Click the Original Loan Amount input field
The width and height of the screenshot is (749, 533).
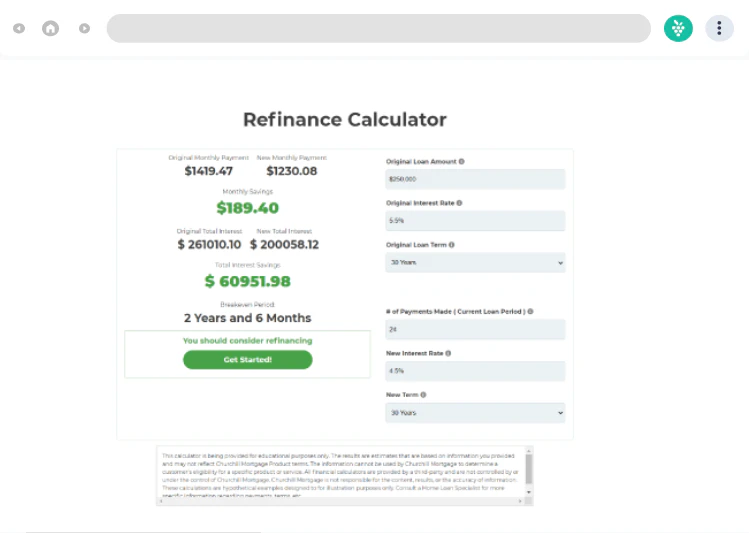[x=475, y=179]
